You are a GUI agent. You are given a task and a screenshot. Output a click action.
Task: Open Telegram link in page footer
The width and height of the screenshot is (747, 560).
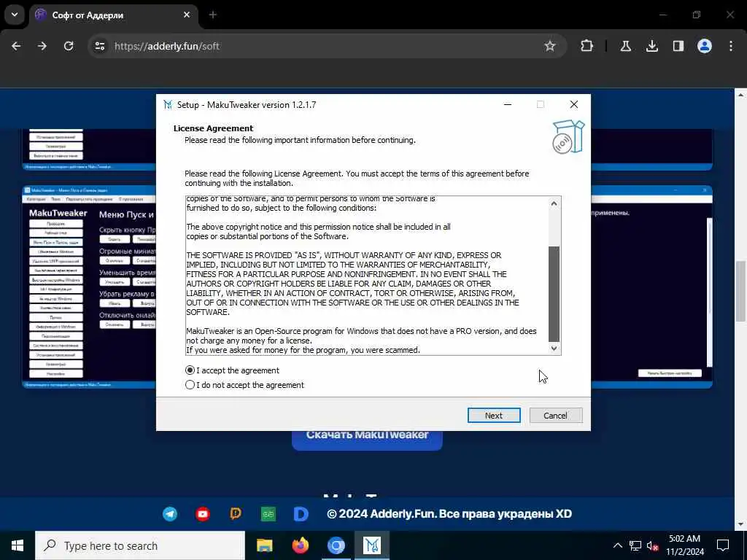coord(170,514)
